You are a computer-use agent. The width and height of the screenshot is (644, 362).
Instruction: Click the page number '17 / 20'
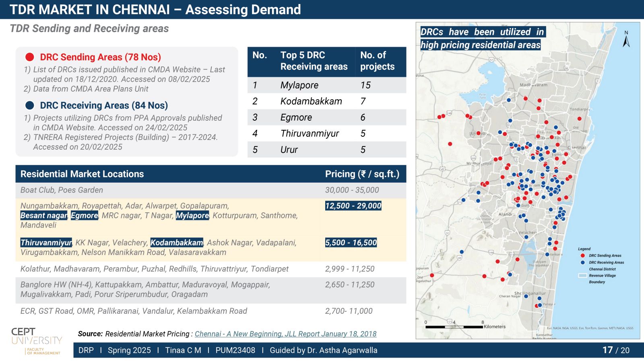[x=616, y=350]
